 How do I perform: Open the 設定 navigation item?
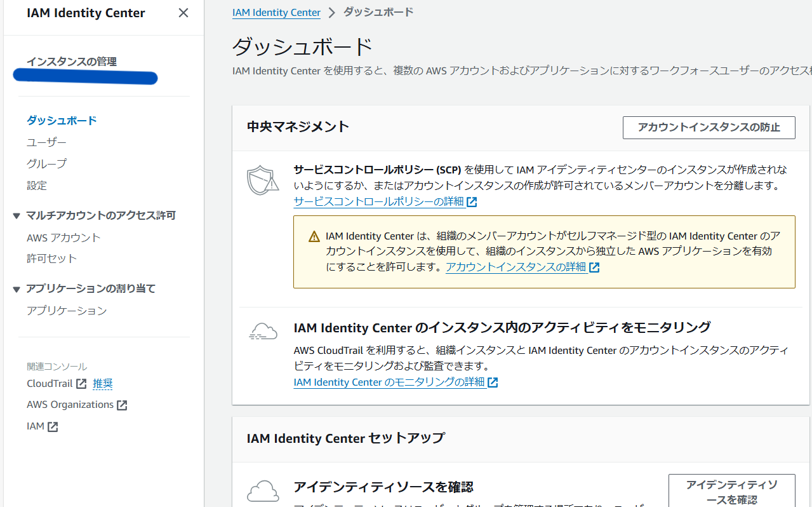coord(37,186)
